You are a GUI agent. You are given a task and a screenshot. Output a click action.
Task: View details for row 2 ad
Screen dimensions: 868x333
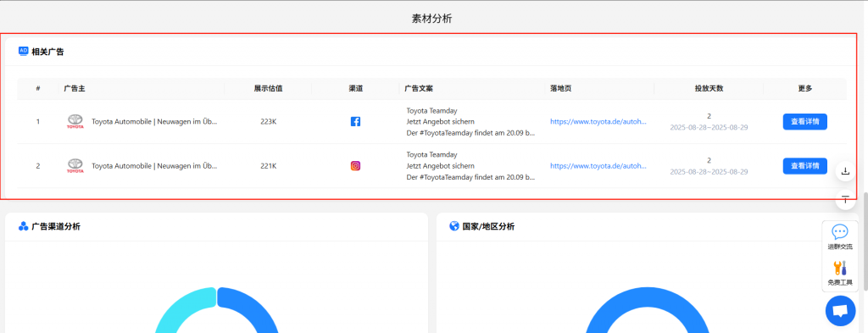(x=805, y=165)
